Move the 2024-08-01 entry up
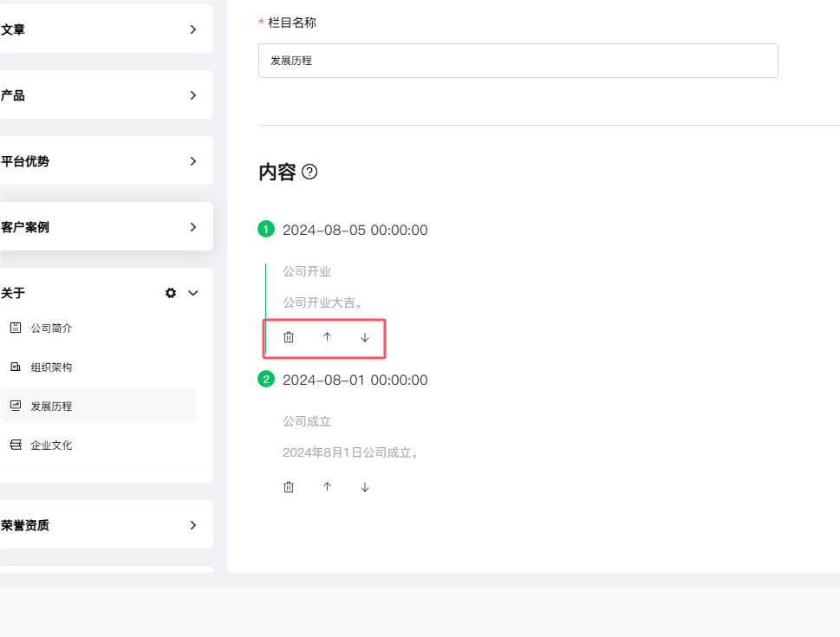Viewport: 840px width, 637px height. tap(327, 487)
